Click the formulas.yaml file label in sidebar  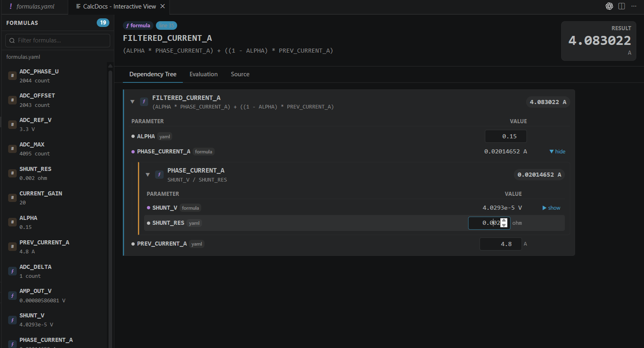coord(23,57)
